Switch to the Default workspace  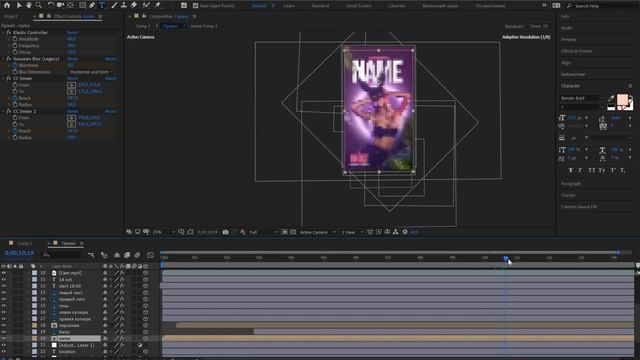point(259,6)
